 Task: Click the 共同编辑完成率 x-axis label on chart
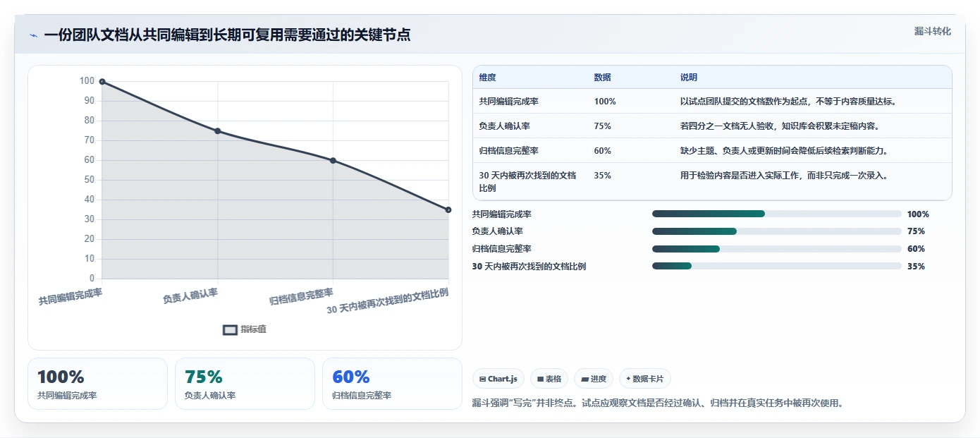pyautogui.click(x=70, y=296)
